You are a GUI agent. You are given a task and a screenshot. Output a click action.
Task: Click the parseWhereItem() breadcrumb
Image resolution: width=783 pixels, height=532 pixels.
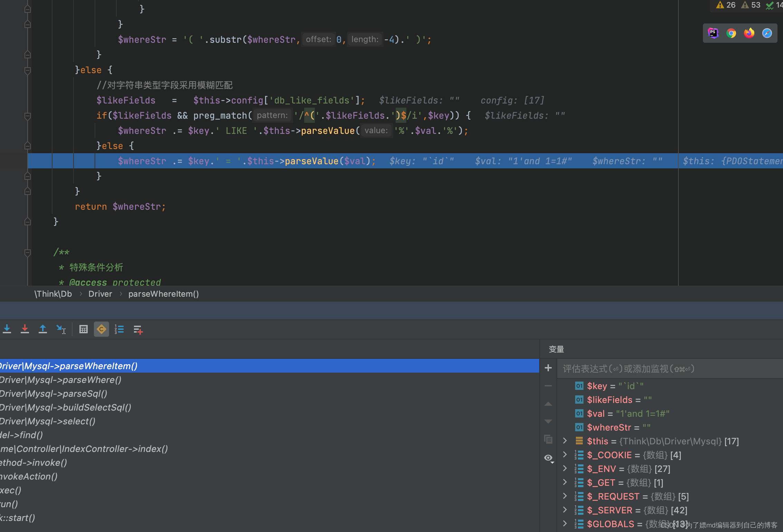pyautogui.click(x=163, y=294)
